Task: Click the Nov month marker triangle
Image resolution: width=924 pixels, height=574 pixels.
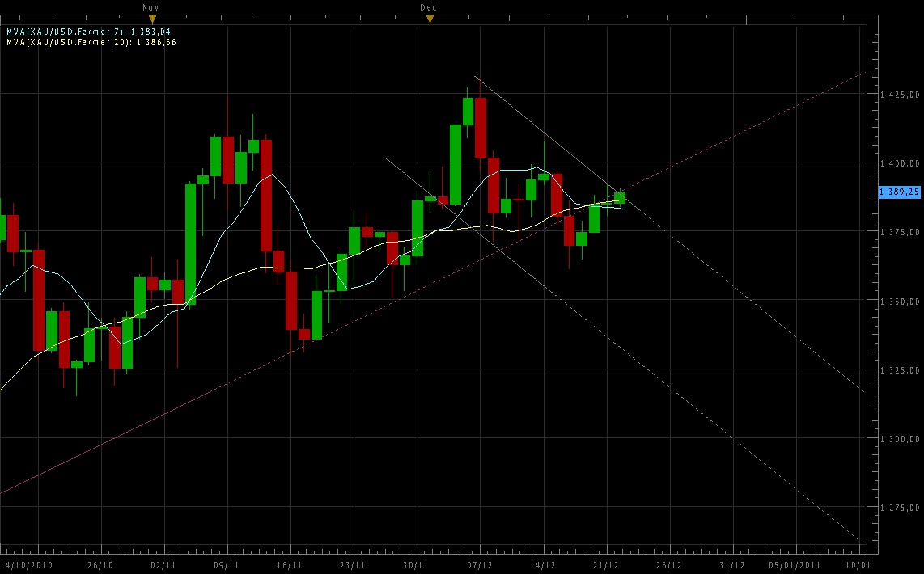Action: pos(151,19)
